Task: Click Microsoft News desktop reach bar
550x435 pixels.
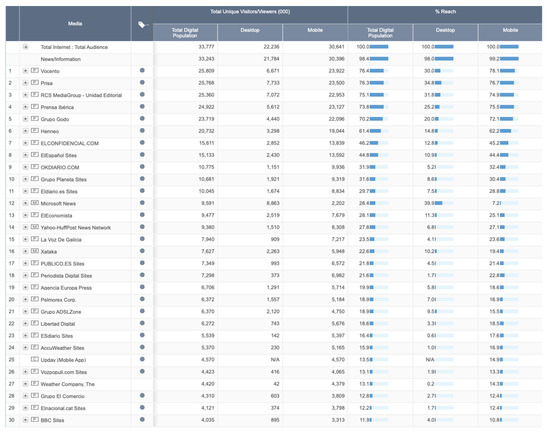Action: pos(444,203)
